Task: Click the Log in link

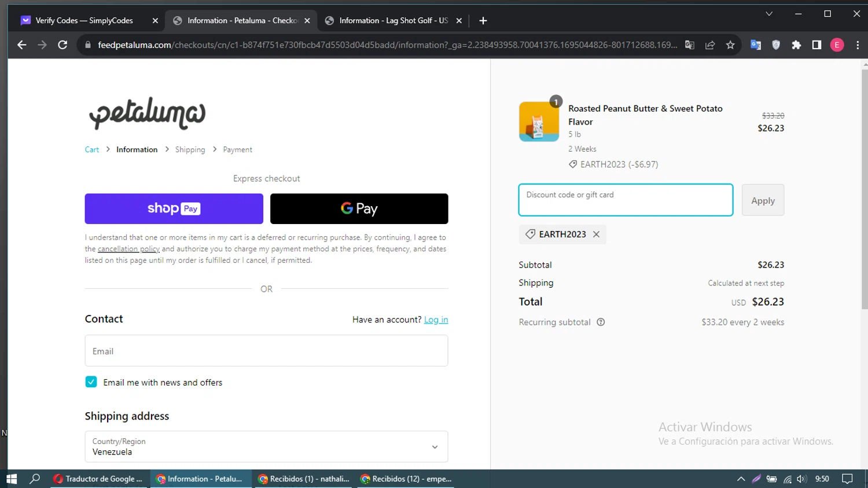Action: click(x=436, y=320)
